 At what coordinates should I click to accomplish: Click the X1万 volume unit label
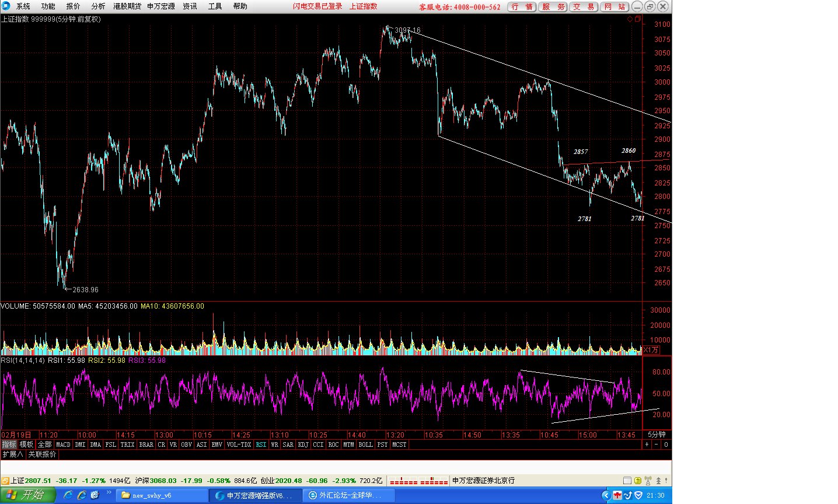tap(651, 350)
